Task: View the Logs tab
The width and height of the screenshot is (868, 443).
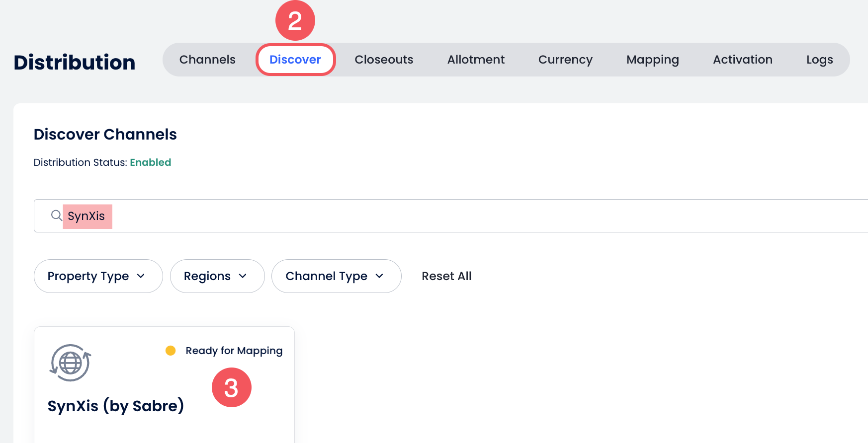Action: [819, 60]
